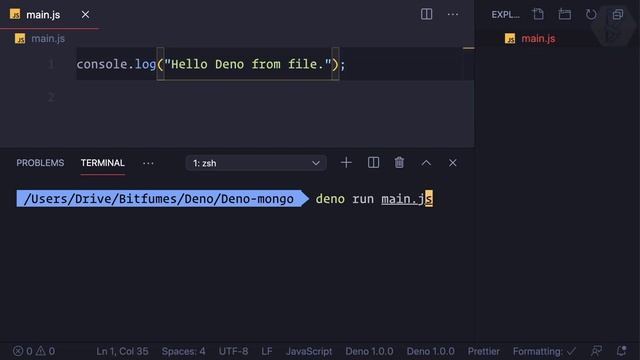640x360 pixels.
Task: Close the main.js editor tab
Action: 85,15
